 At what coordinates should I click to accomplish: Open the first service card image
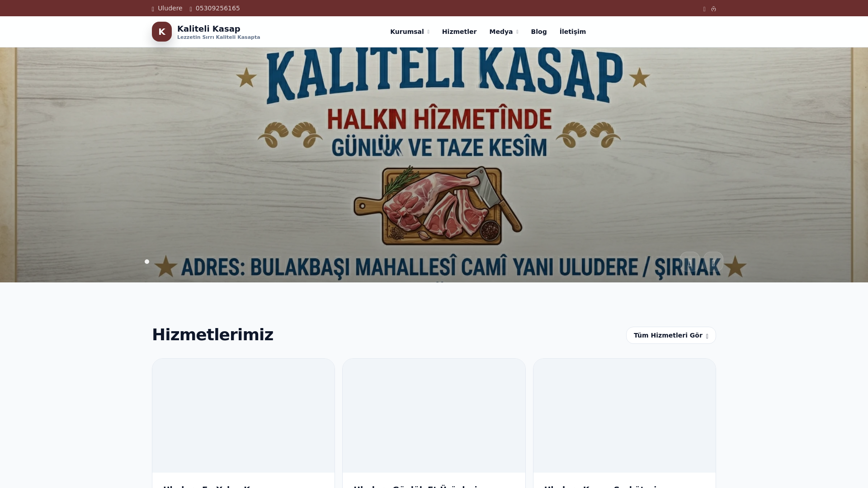(x=243, y=416)
